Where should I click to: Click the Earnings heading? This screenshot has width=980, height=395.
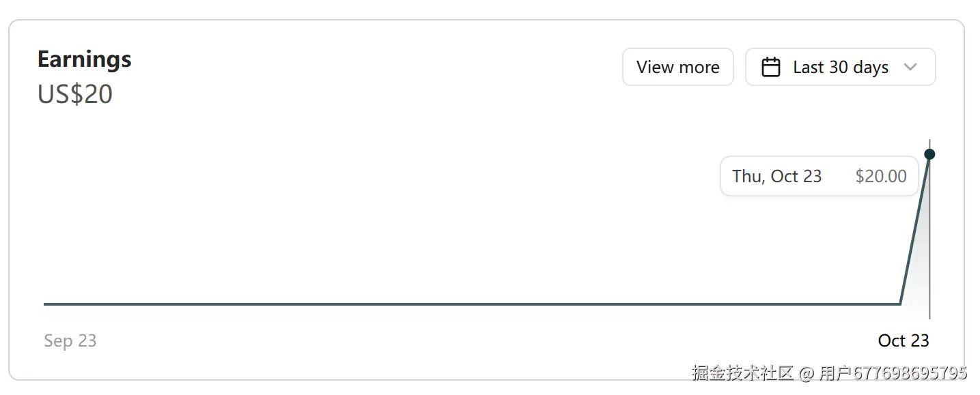[x=85, y=59]
